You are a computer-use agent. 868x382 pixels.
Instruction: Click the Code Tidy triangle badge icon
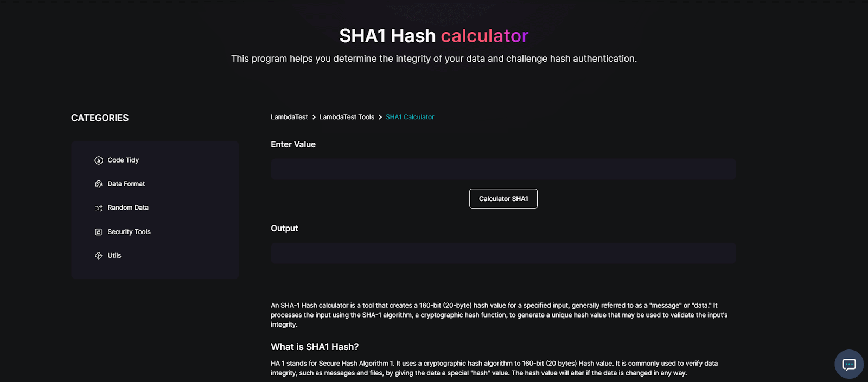pos(98,160)
